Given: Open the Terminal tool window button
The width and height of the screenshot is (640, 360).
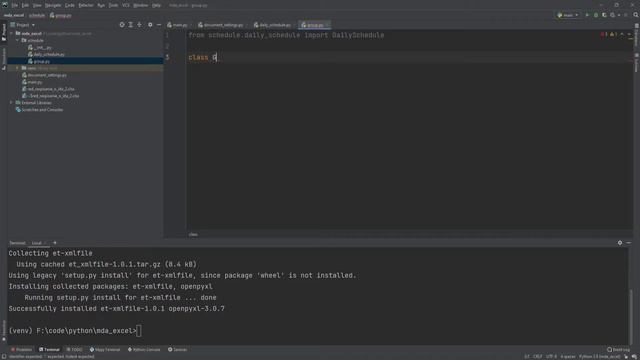Looking at the screenshot, I should pos(49,350).
